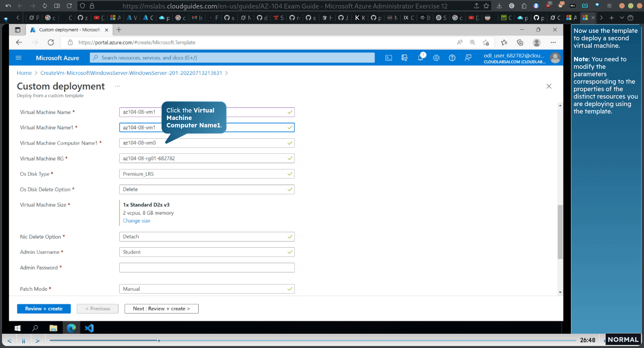Pause the guide playback
This screenshot has height=348, width=644.
pyautogui.click(x=23, y=341)
